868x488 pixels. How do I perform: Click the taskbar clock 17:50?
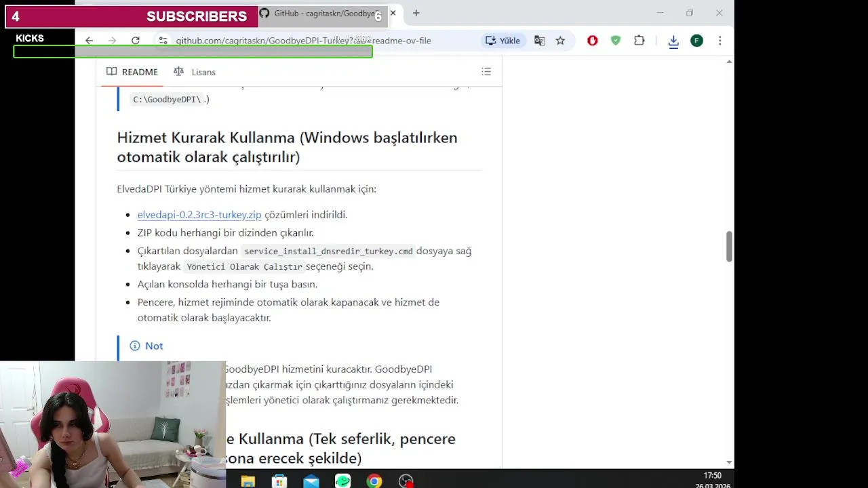coord(712,476)
